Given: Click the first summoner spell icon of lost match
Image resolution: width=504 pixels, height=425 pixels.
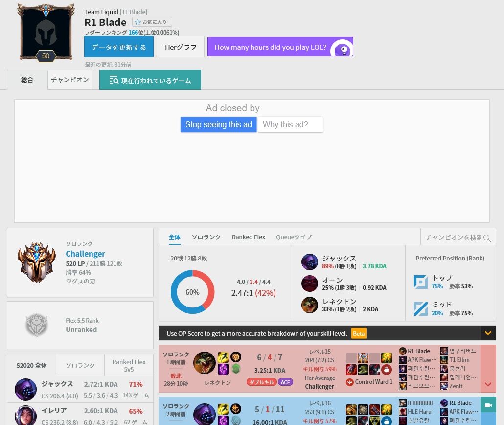Looking at the screenshot, I should pos(223,357).
